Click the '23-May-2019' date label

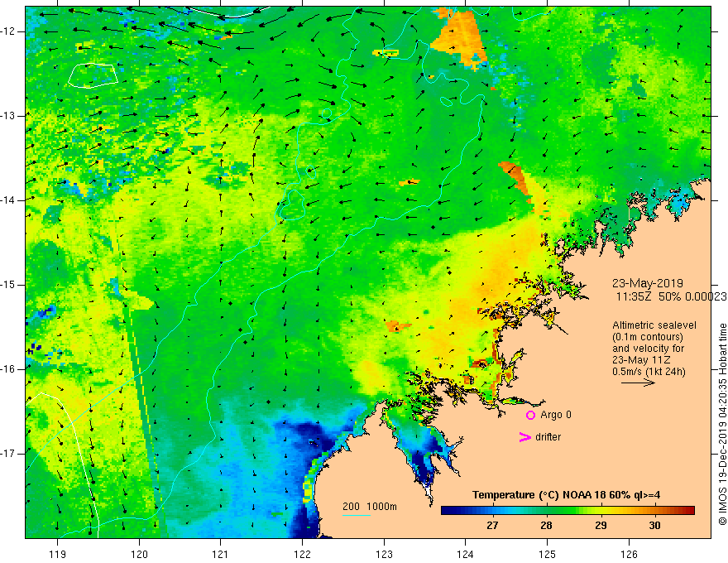(x=647, y=283)
